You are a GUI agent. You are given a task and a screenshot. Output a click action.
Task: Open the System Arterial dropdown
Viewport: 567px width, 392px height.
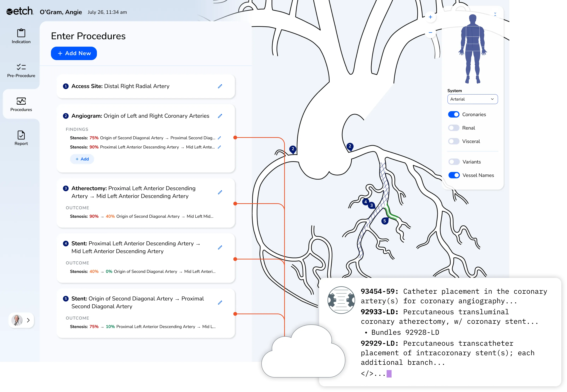472,99
